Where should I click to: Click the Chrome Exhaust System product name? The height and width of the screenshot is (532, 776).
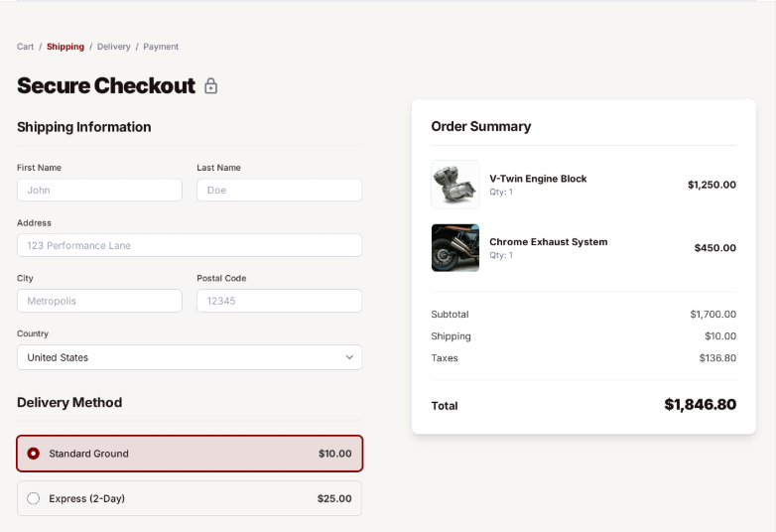click(548, 241)
